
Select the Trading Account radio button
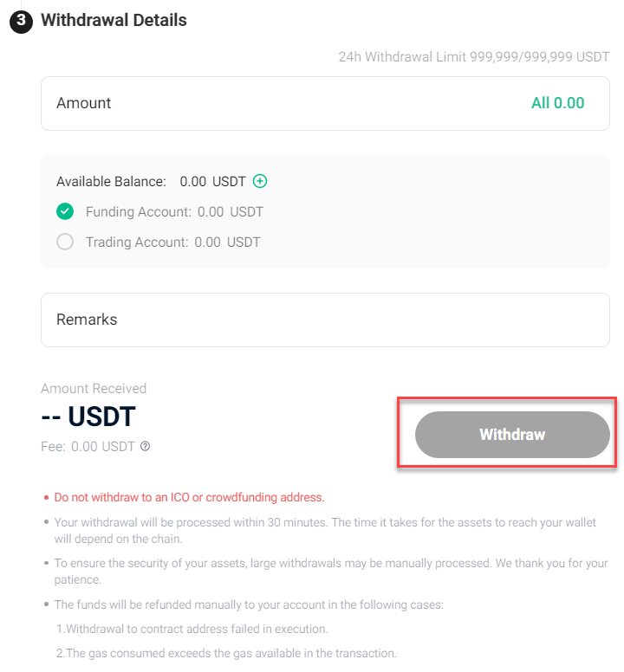[x=65, y=242]
